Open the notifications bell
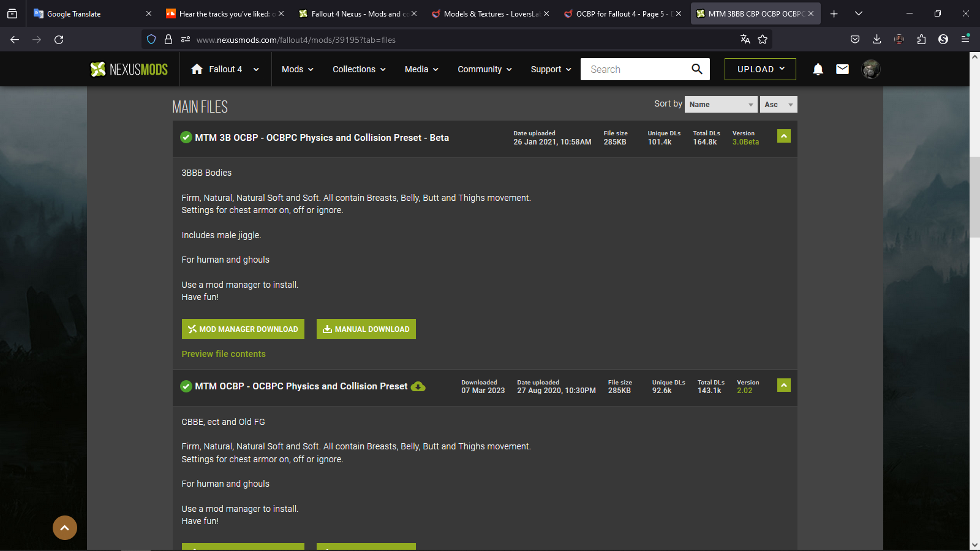Image resolution: width=980 pixels, height=551 pixels. [818, 69]
